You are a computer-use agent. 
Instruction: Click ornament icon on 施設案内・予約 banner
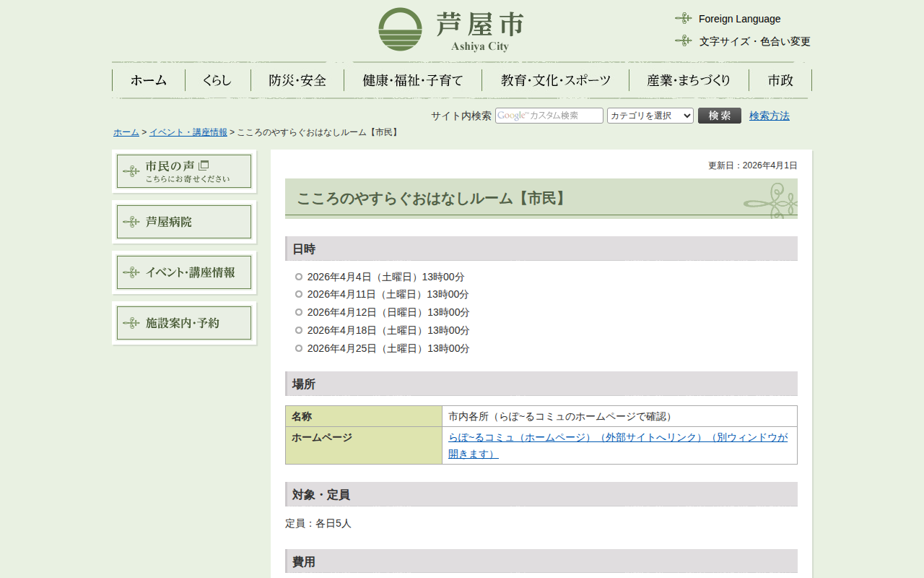[131, 323]
